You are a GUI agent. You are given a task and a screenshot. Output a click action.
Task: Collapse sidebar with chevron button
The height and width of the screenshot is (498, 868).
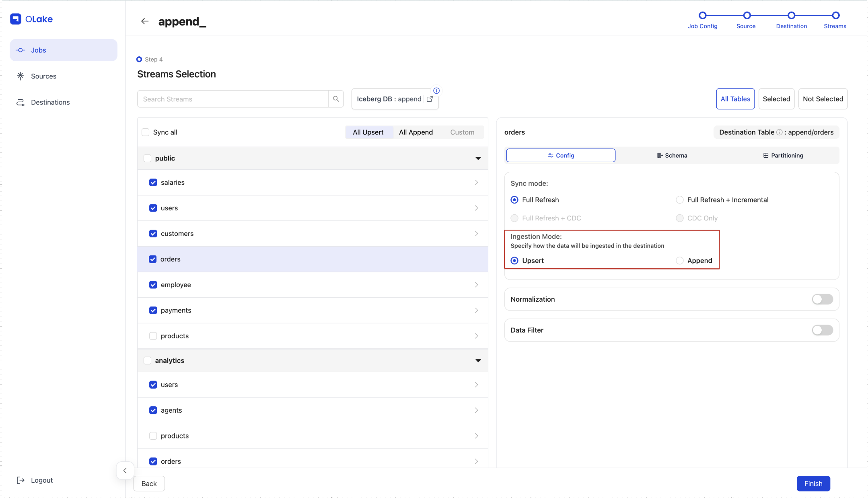[125, 470]
